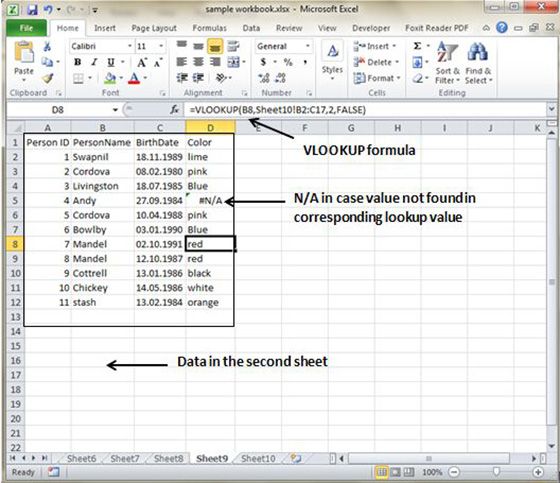Open the Styles gallery button
The width and height of the screenshot is (560, 483).
click(x=332, y=60)
